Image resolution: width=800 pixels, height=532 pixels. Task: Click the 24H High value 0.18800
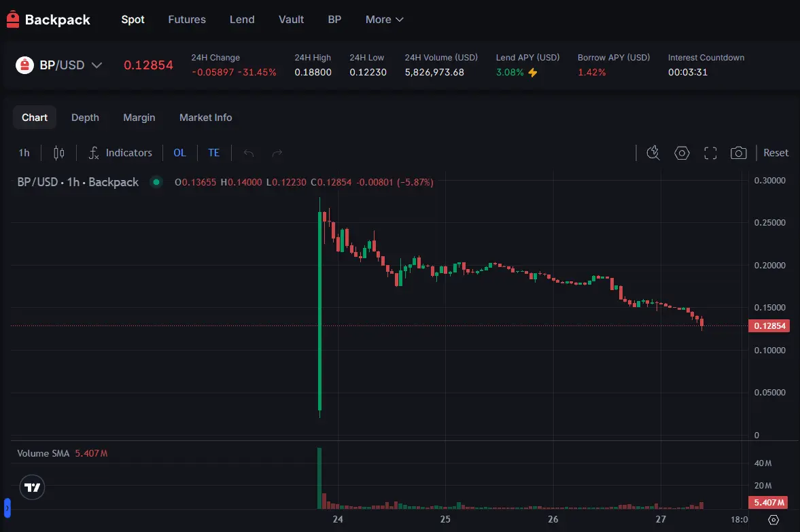313,73
